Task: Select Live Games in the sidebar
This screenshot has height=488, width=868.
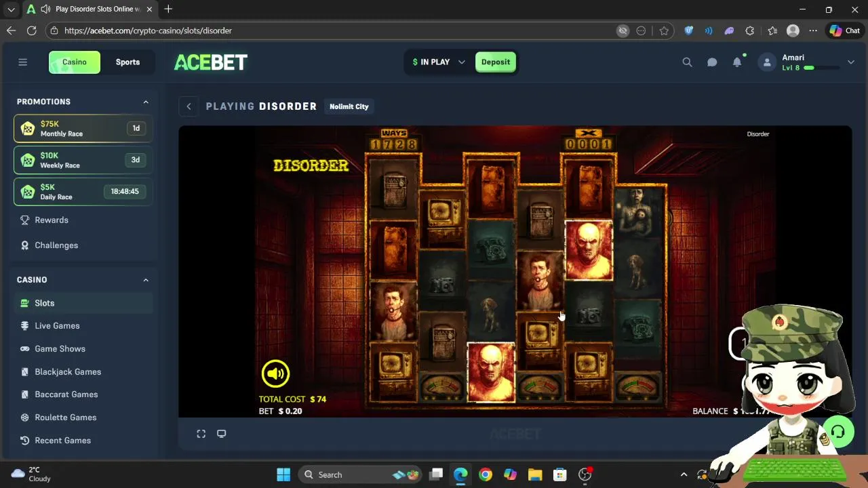Action: pyautogui.click(x=57, y=326)
